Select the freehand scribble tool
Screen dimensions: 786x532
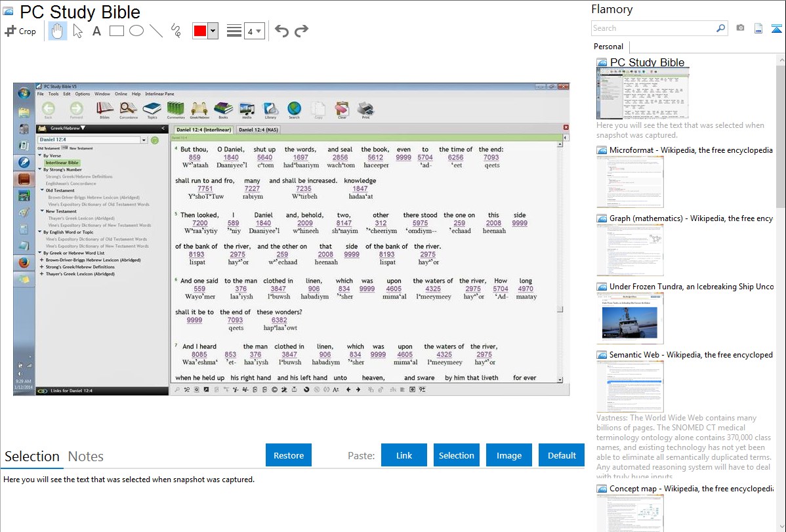176,31
